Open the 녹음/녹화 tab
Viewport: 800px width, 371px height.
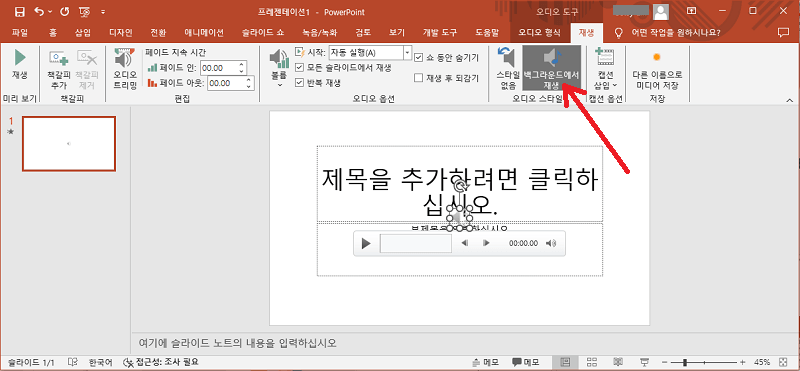tap(319, 33)
